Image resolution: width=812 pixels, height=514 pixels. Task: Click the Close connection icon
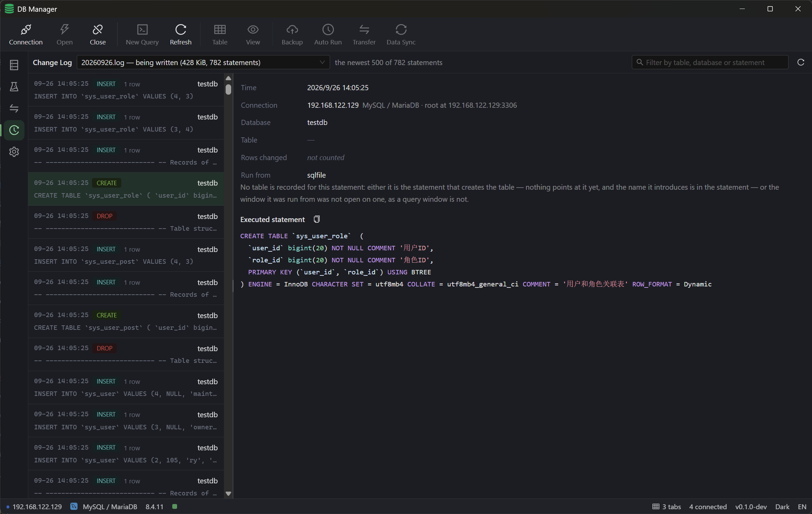point(97,34)
